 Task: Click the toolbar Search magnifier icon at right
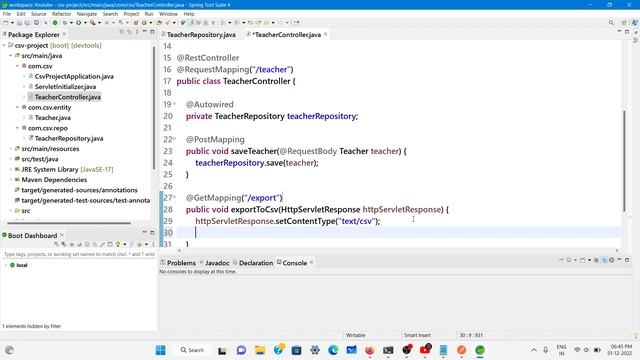pyautogui.click(x=611, y=23)
